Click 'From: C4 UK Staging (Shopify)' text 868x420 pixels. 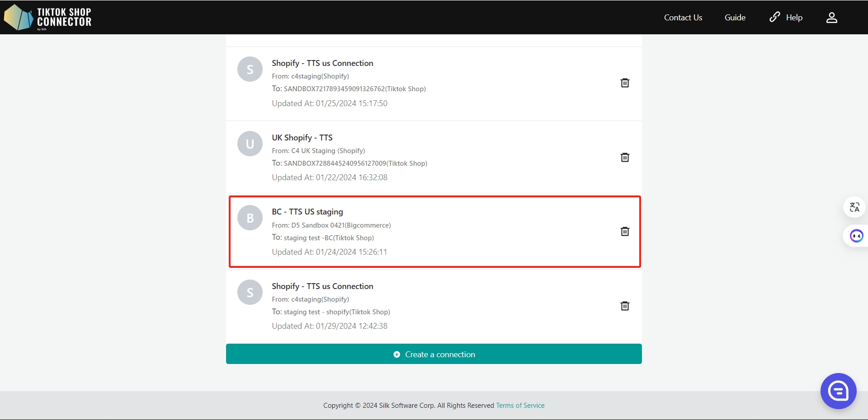[x=318, y=151]
